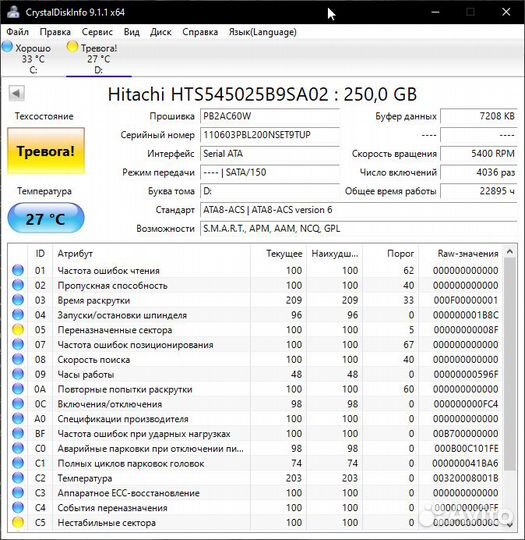Click the Стандарт field ATA8-ACS
This screenshot has width=525, height=540.
[x=359, y=210]
